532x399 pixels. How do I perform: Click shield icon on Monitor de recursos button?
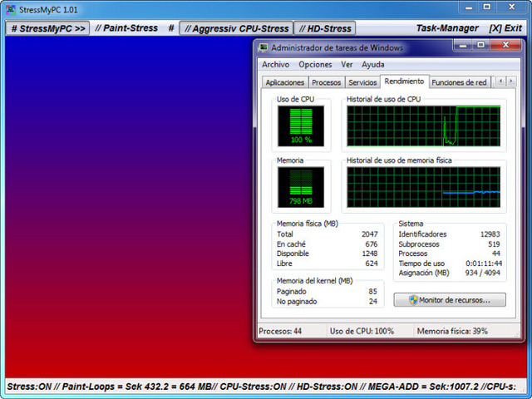tap(413, 300)
